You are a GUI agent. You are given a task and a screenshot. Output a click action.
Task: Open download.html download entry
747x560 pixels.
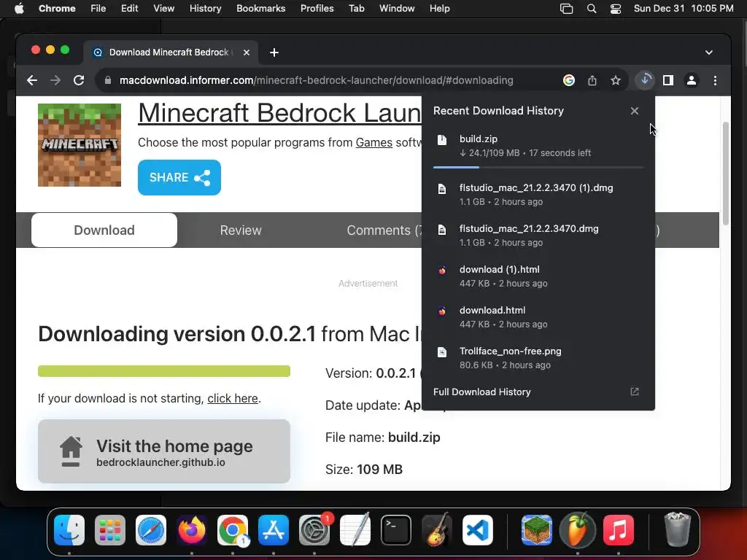pyautogui.click(x=538, y=317)
